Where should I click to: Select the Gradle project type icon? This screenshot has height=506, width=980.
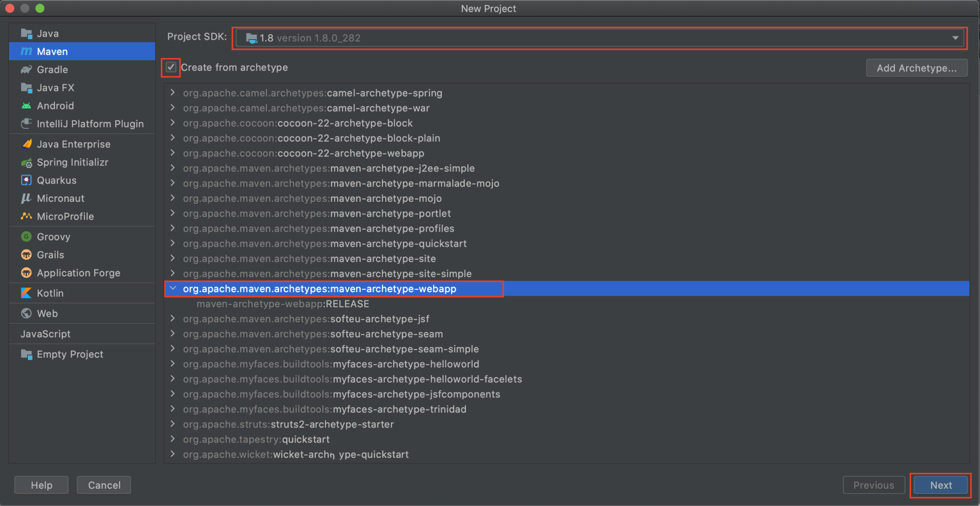(x=27, y=69)
